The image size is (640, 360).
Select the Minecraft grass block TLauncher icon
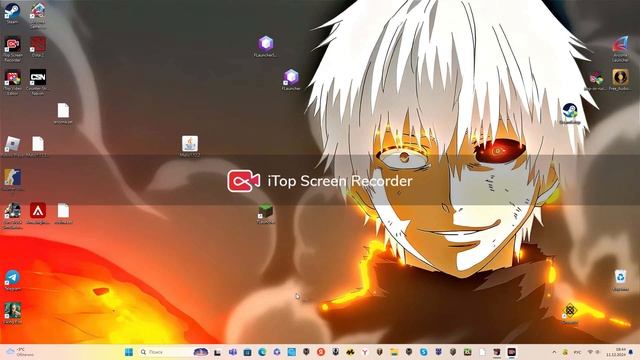tap(266, 214)
